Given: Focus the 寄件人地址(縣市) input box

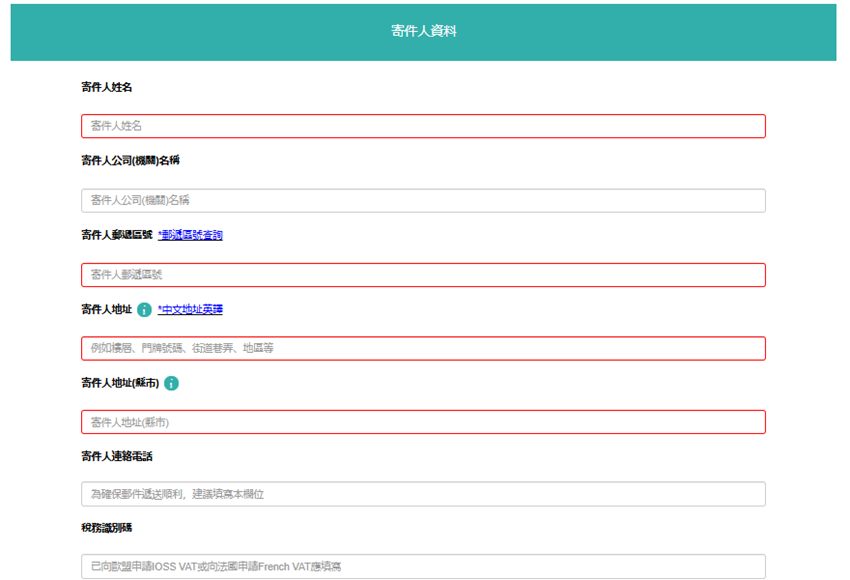Looking at the screenshot, I should click(423, 422).
